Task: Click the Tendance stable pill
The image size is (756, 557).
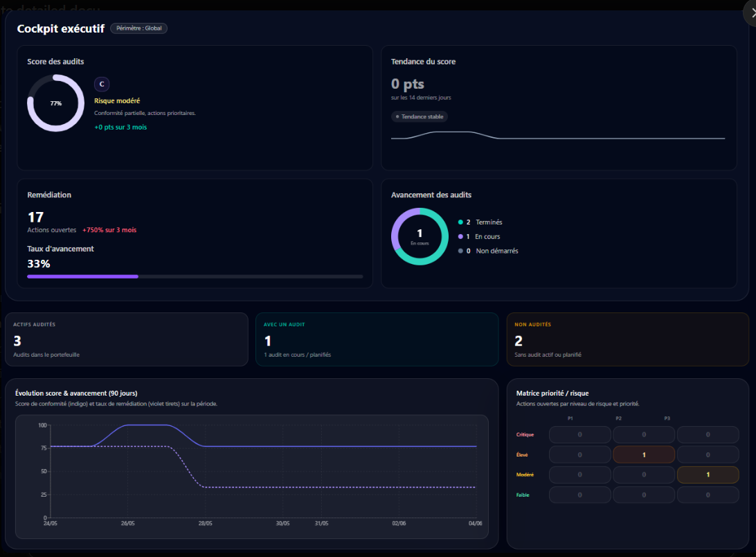Action: tap(420, 116)
